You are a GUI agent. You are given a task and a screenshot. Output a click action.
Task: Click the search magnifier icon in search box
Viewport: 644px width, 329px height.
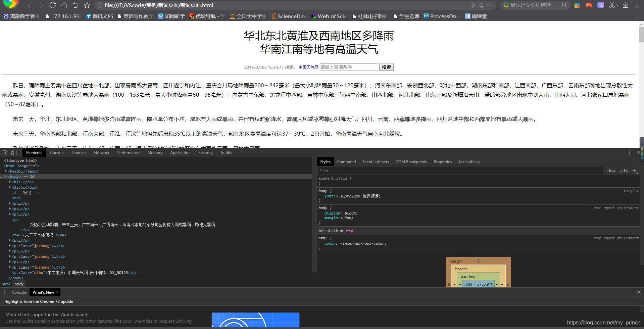(x=564, y=5)
